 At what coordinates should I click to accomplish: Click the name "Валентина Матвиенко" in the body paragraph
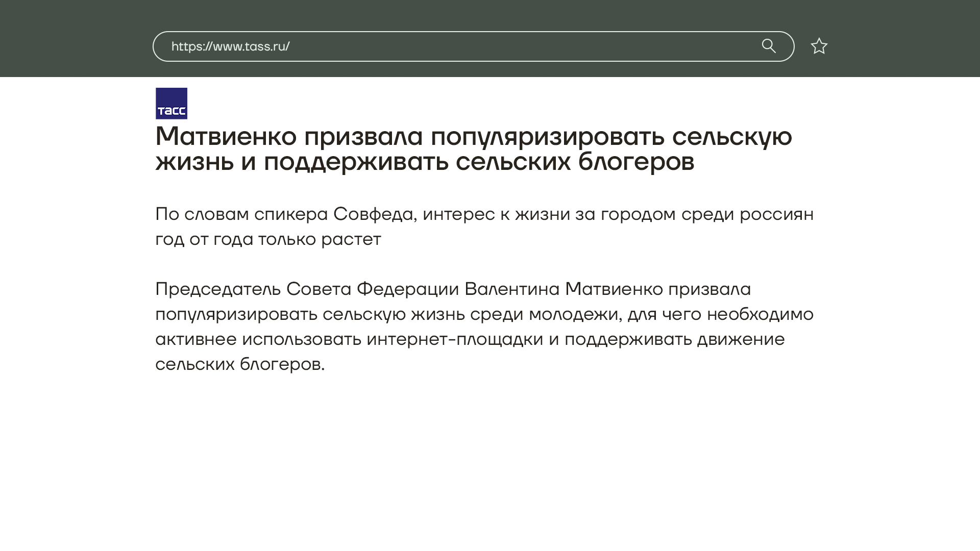(x=563, y=289)
